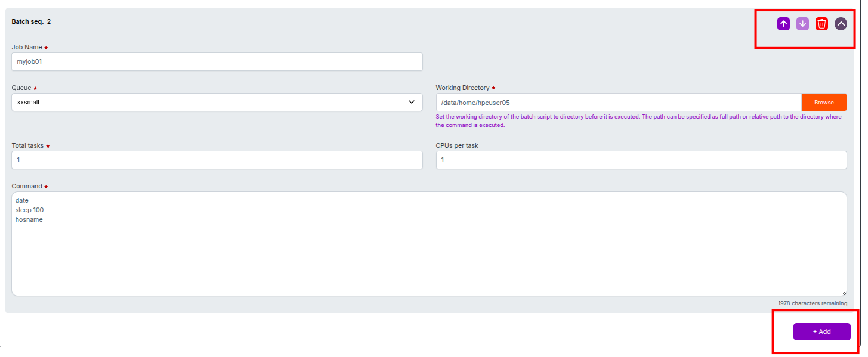Click the orange Browse button
This screenshot has width=868, height=357.
[x=824, y=102]
